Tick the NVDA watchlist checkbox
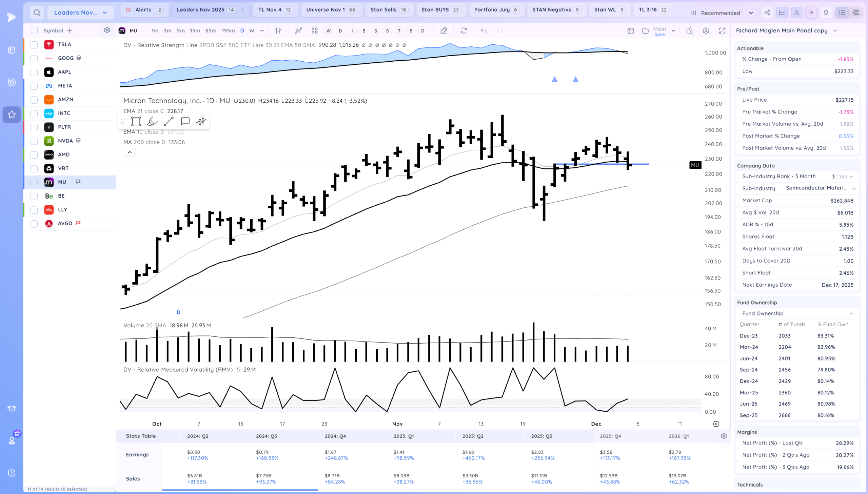The width and height of the screenshot is (868, 494). (34, 141)
